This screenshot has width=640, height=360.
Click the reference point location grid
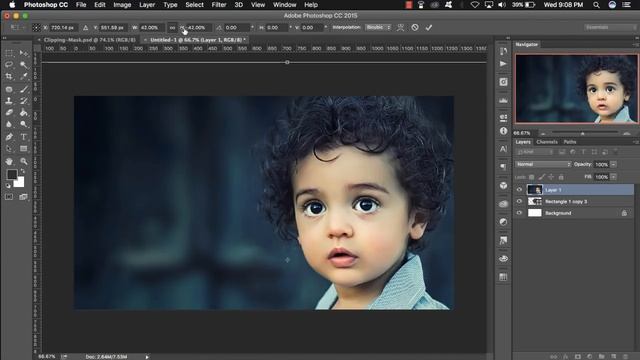tap(36, 28)
